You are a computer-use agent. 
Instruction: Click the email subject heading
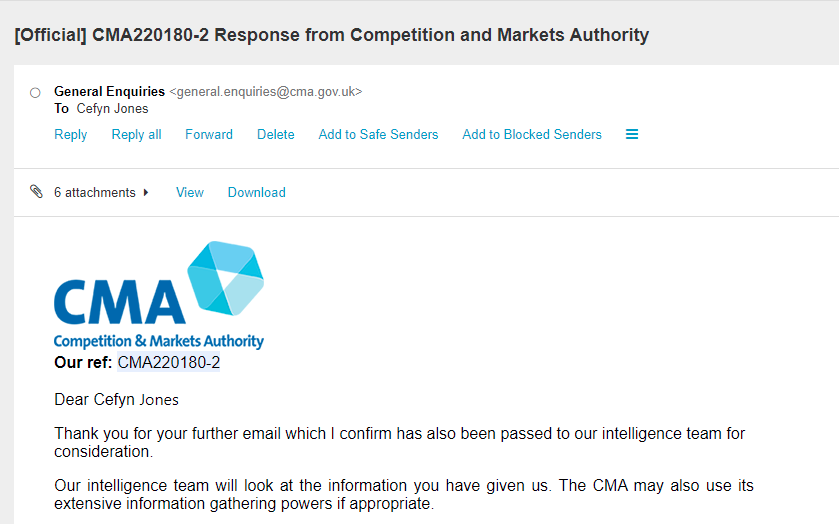[x=332, y=35]
